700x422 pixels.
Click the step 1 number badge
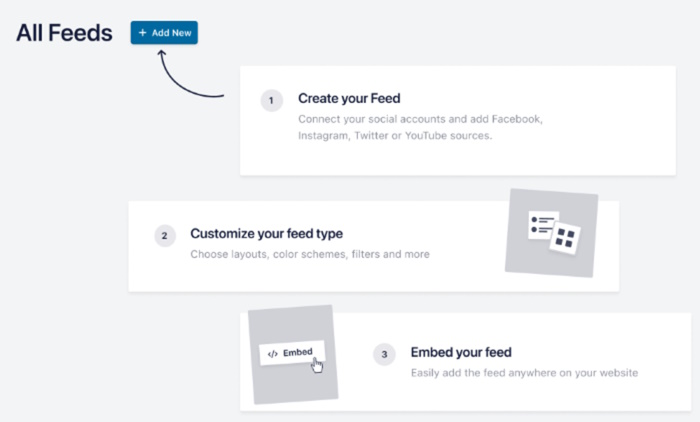(271, 100)
